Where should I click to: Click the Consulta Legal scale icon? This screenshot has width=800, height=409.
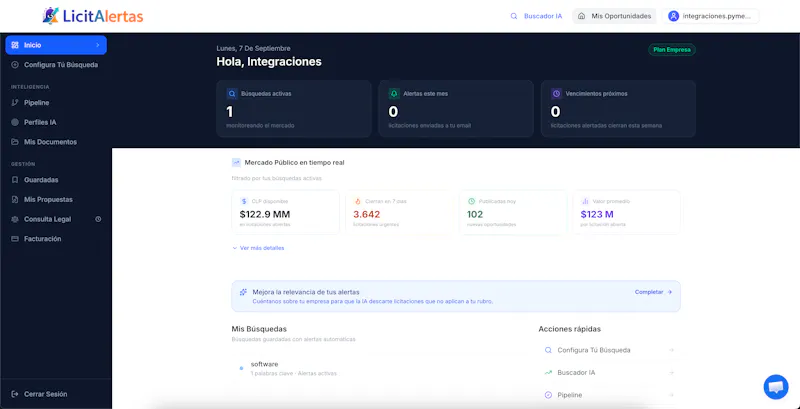[x=15, y=219]
